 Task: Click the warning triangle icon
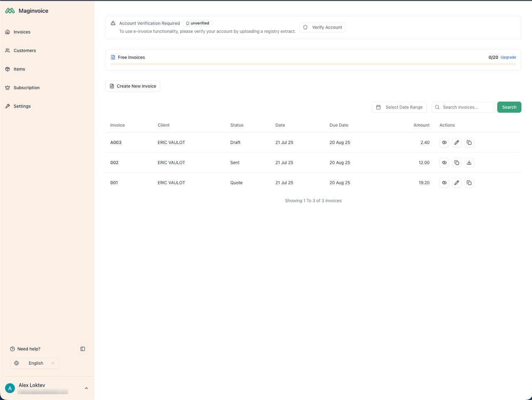click(113, 23)
